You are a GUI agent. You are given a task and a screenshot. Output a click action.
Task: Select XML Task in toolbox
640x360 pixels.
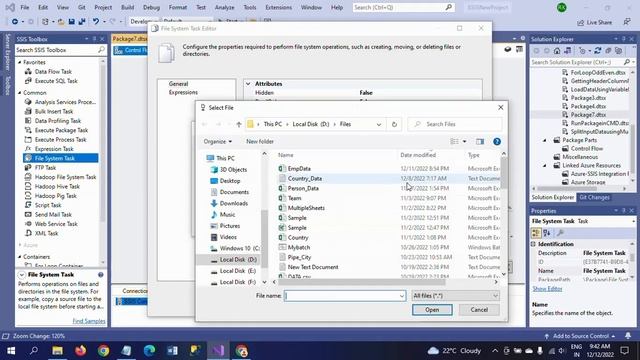(x=46, y=233)
